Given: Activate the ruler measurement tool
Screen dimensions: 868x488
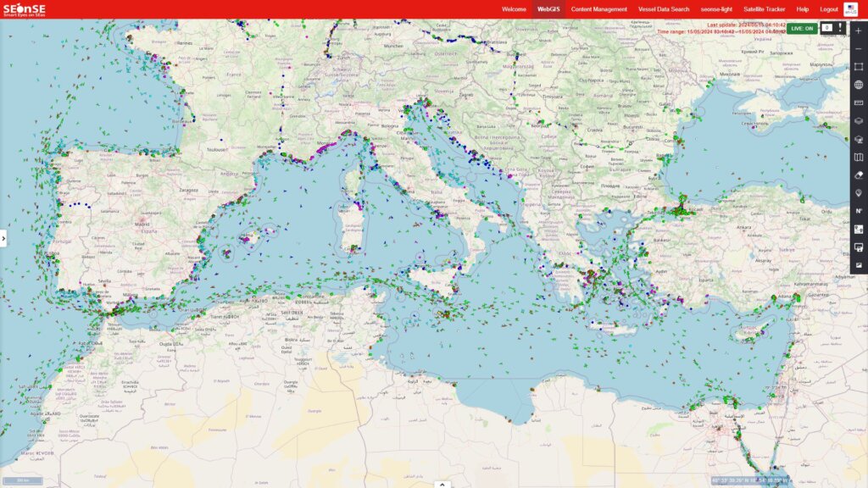Looking at the screenshot, I should tap(859, 103).
